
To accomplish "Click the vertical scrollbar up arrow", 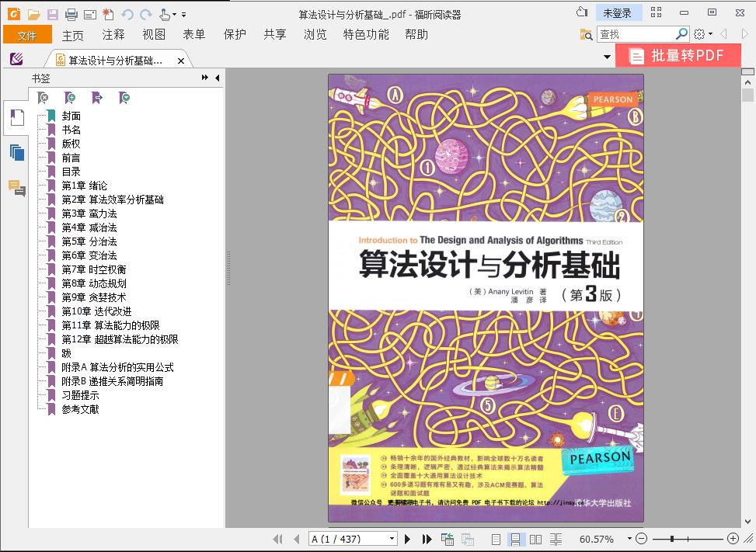I will tap(747, 82).
